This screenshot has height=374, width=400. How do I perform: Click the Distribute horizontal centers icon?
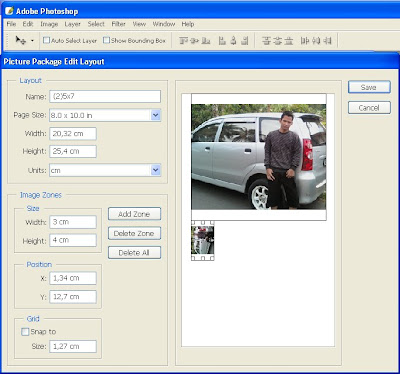pyautogui.click(x=316, y=41)
